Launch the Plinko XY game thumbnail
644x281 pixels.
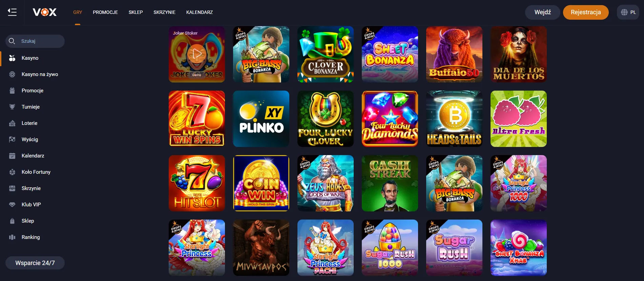coord(261,119)
